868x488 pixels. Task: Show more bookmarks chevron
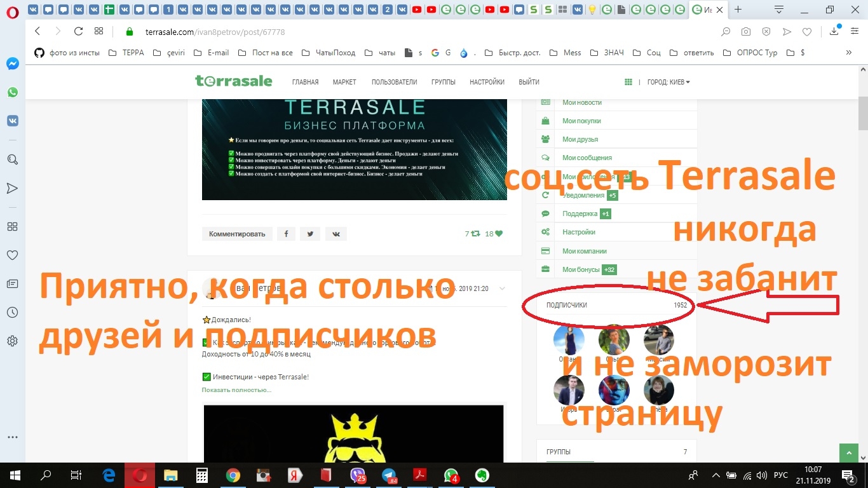848,53
